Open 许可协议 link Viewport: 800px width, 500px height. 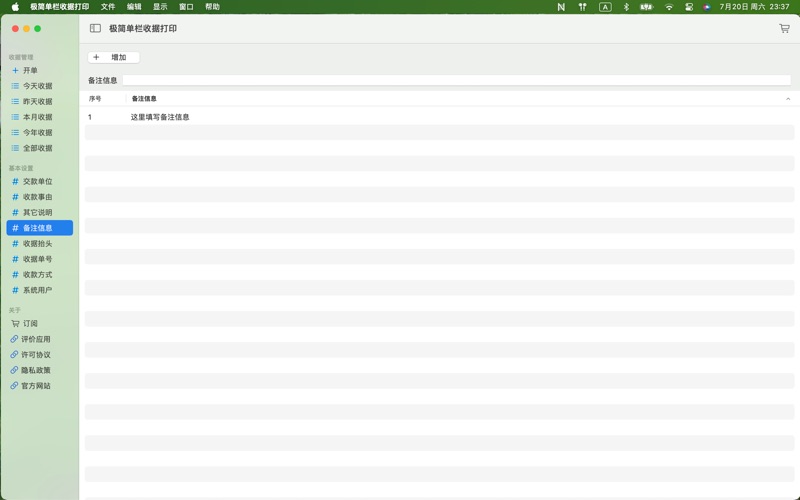click(39, 354)
